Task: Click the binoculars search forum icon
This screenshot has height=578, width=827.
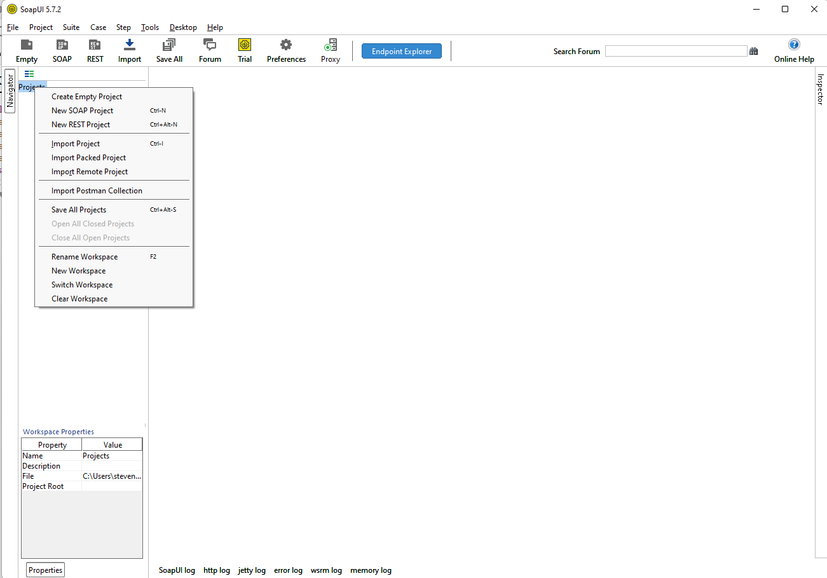Action: (754, 51)
